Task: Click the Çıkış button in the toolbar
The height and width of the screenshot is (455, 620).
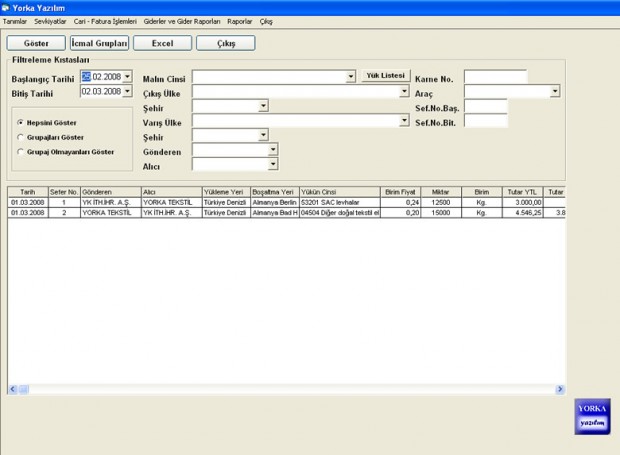Action: pyautogui.click(x=226, y=43)
